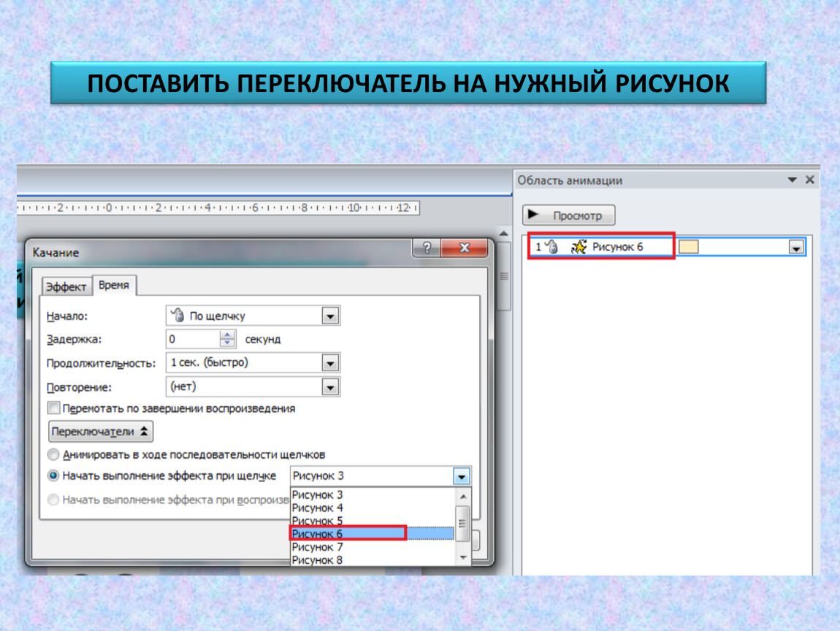Open the animation pane options arrow
Viewport: 840px width, 631px height.
791,180
